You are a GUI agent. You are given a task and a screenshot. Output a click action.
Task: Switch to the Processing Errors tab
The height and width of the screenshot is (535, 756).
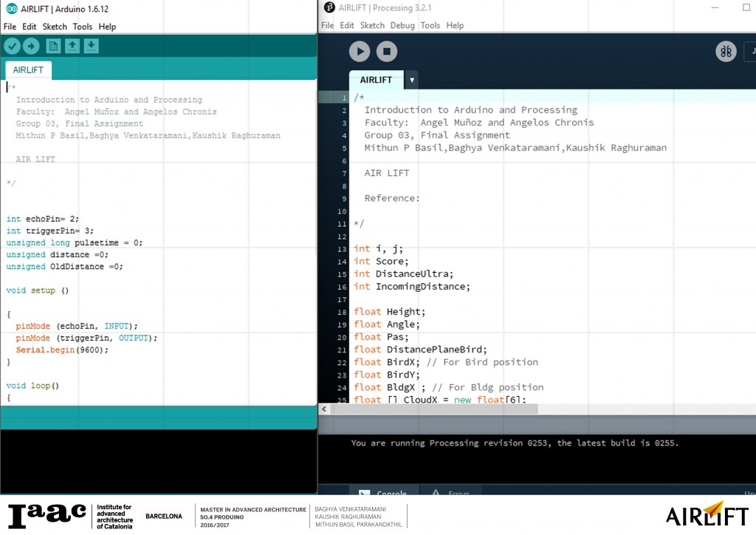click(453, 493)
